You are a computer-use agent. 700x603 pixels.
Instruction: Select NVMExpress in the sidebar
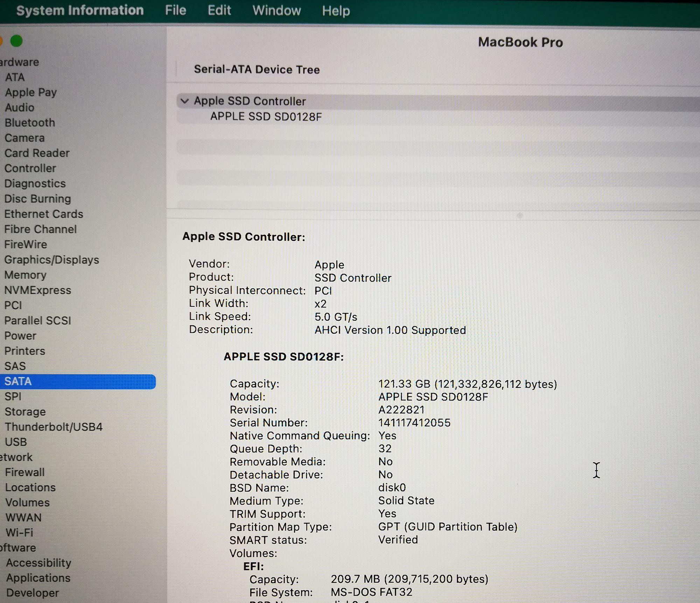[37, 290]
